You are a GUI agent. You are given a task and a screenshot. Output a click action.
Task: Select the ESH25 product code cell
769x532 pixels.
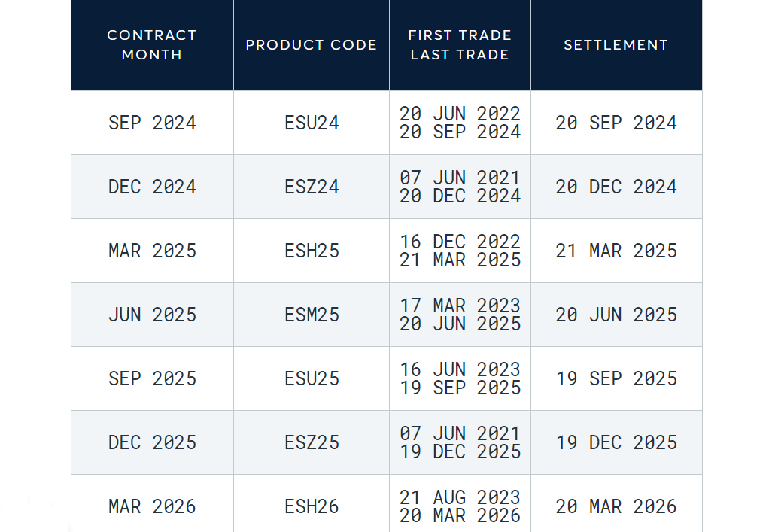(312, 251)
